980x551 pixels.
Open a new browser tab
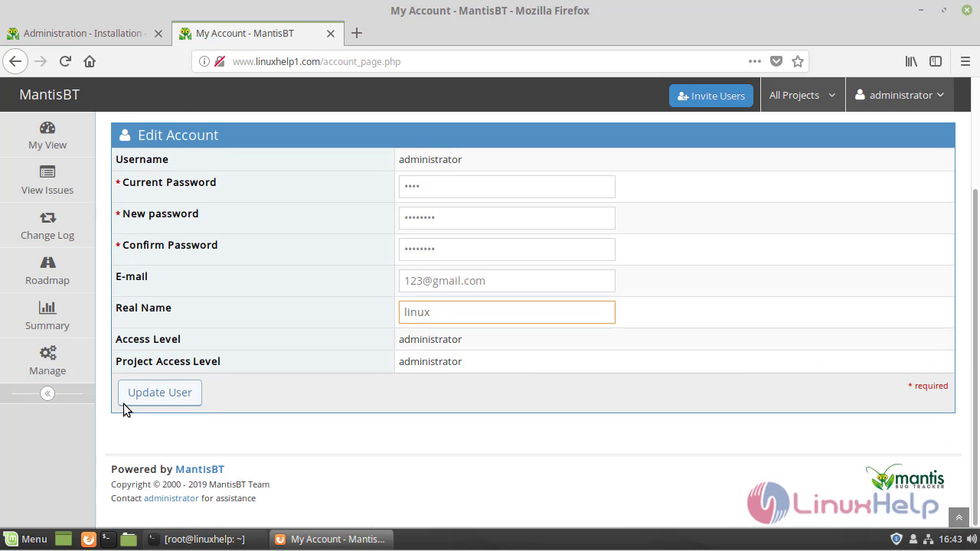[x=357, y=33]
